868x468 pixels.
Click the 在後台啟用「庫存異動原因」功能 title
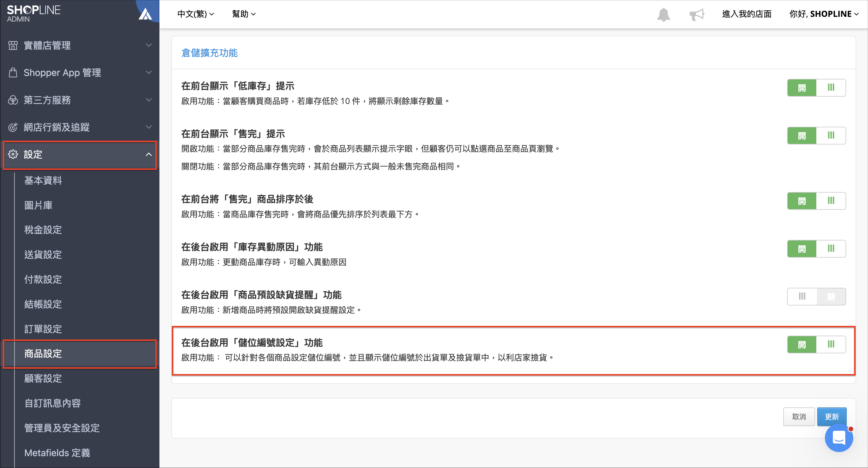[252, 247]
